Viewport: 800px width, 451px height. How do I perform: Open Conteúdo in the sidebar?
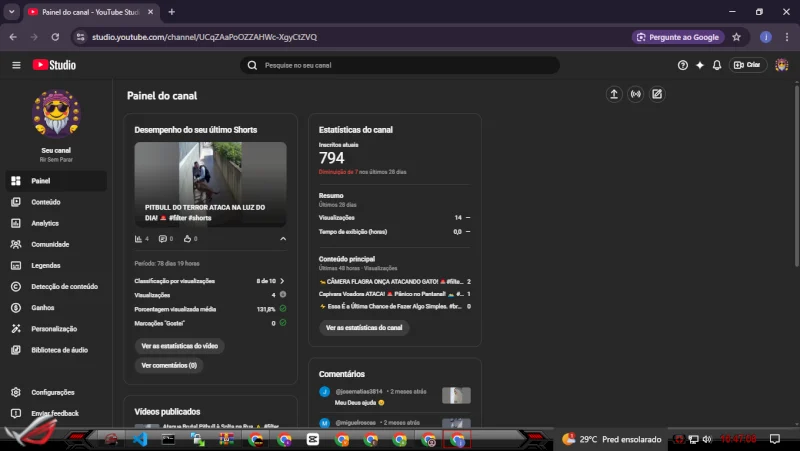tap(45, 202)
